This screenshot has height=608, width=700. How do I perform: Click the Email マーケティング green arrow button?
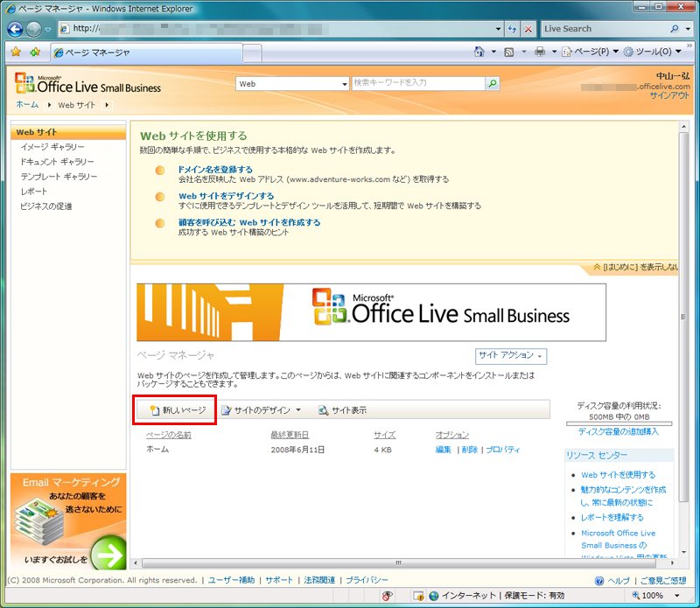tap(108, 554)
